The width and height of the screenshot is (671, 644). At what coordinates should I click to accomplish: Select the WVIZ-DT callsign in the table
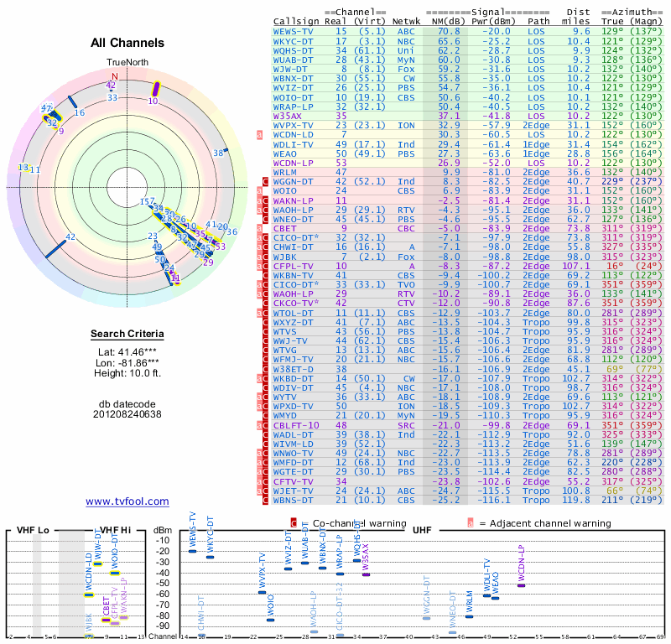(293, 88)
